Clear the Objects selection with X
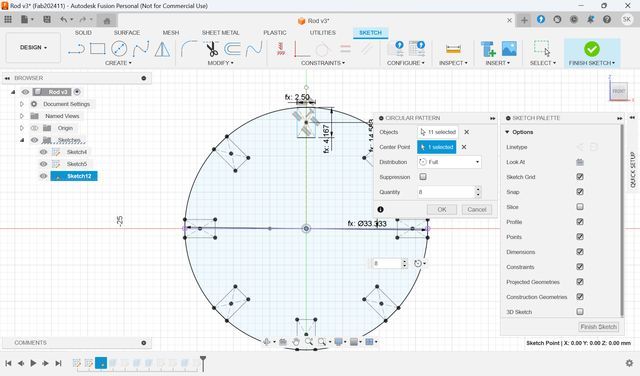 [x=467, y=132]
